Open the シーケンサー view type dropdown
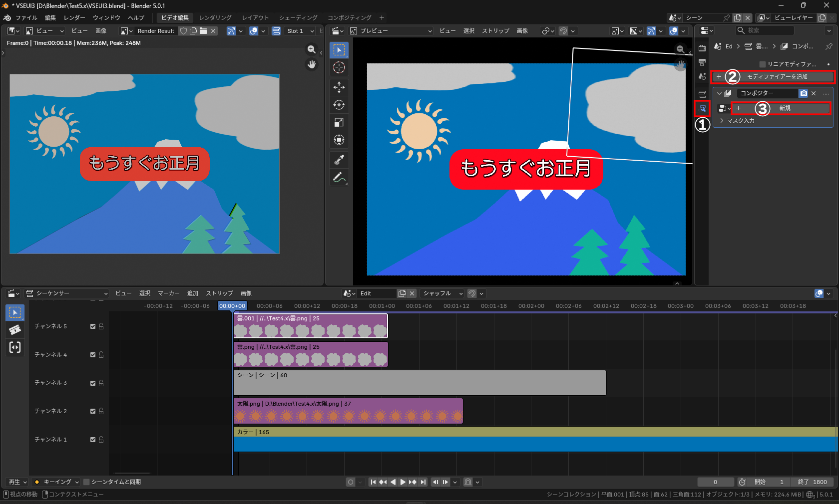The image size is (839, 504). 67,293
